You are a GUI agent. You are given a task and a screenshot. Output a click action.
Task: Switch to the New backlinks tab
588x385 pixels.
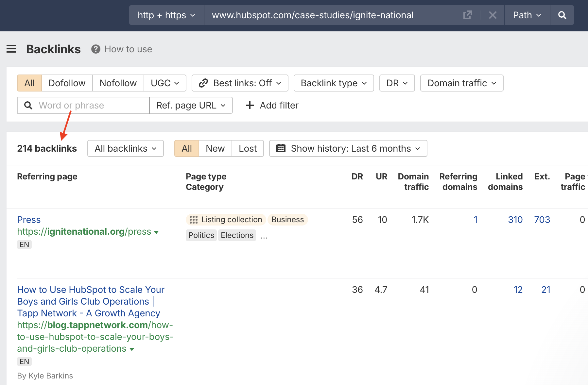[x=215, y=148]
